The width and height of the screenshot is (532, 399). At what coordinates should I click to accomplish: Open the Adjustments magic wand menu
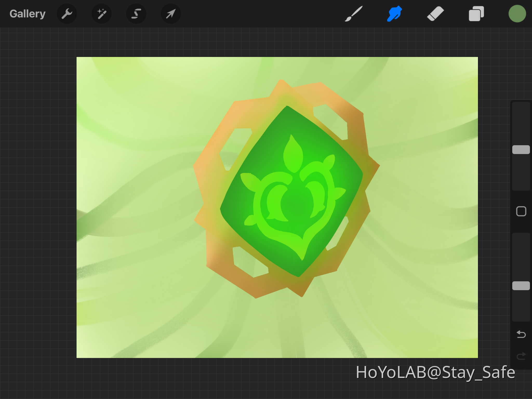(x=102, y=14)
